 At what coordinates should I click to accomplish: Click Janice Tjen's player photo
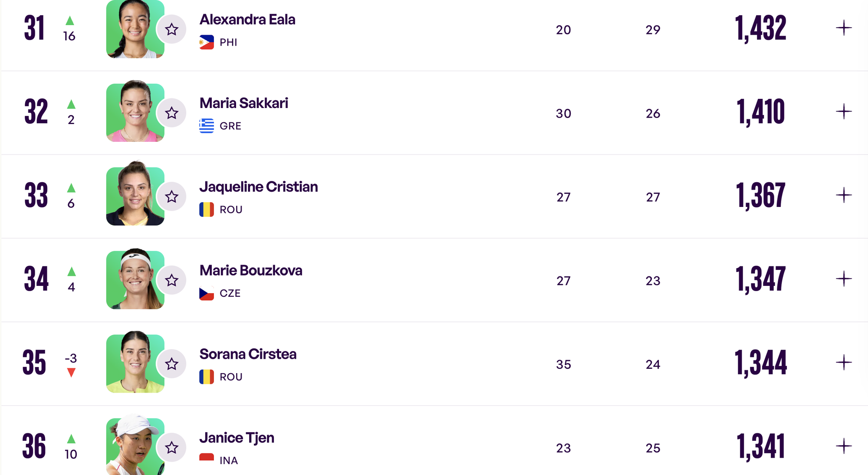pyautogui.click(x=135, y=446)
